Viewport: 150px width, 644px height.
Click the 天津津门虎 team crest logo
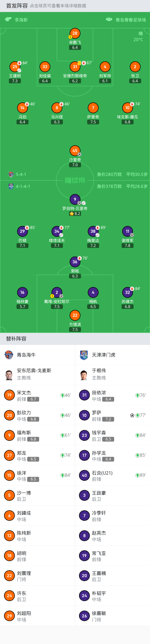84,355
